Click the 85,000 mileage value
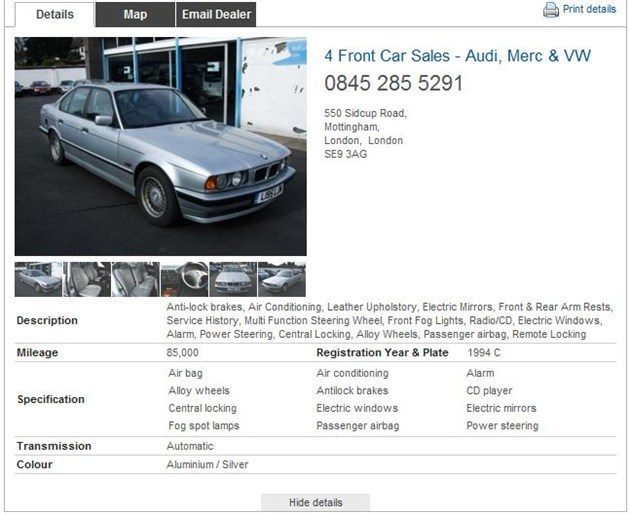The width and height of the screenshot is (630, 514). coord(182,353)
